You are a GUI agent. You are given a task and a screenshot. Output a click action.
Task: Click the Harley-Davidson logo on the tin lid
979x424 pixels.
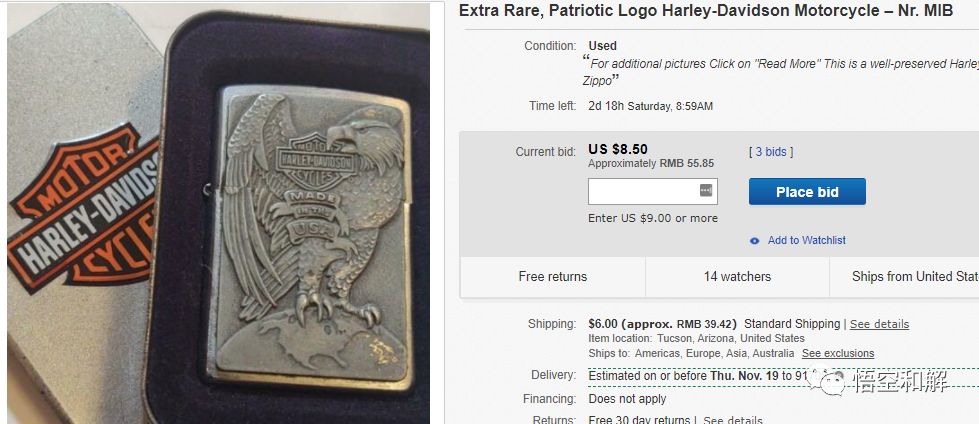coord(84,208)
